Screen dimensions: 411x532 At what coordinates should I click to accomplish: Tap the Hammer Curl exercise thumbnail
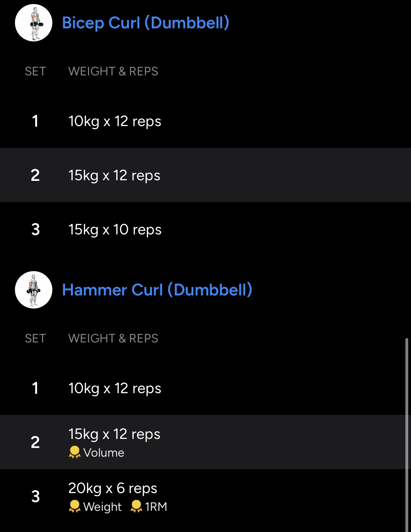34,290
